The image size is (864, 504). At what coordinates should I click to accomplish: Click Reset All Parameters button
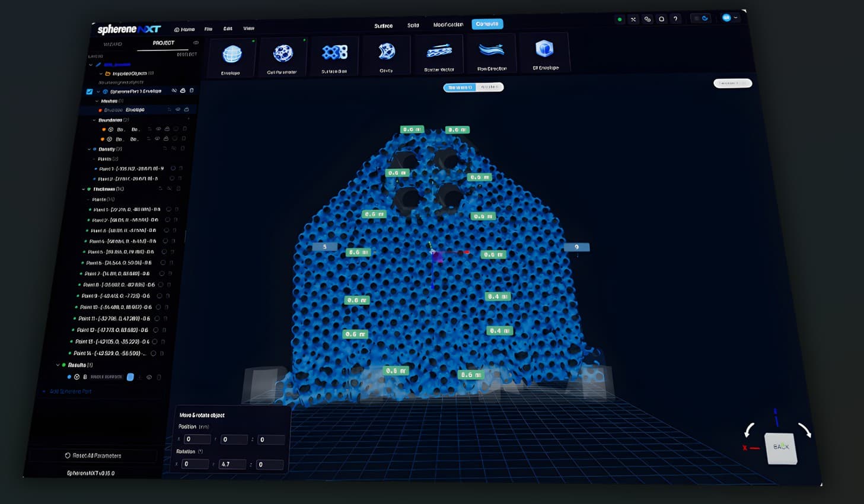[93, 456]
